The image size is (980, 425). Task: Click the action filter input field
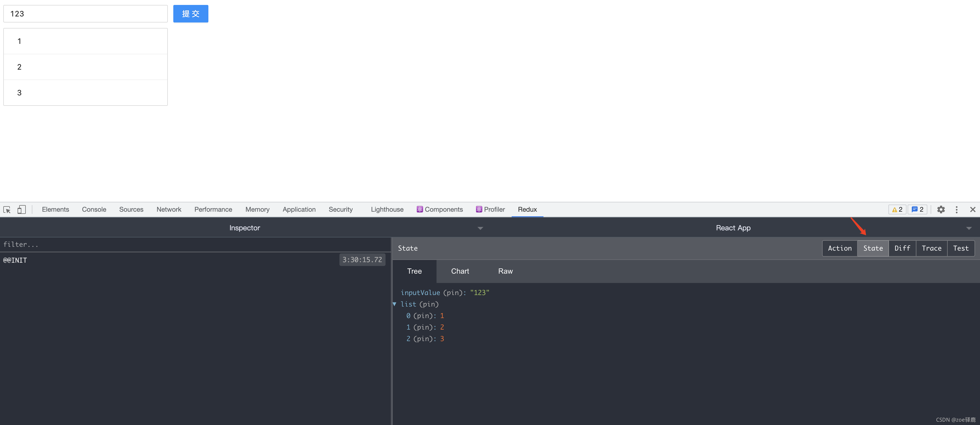(190, 245)
